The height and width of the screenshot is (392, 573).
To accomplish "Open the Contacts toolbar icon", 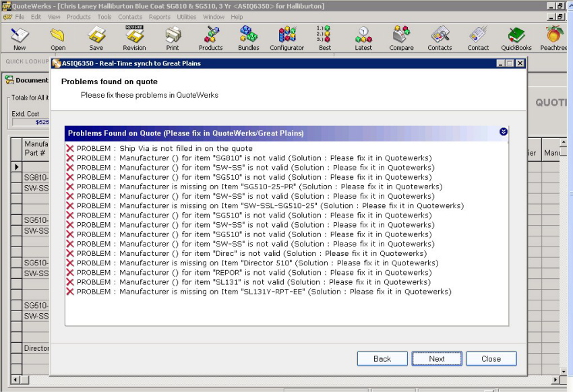I will point(440,38).
